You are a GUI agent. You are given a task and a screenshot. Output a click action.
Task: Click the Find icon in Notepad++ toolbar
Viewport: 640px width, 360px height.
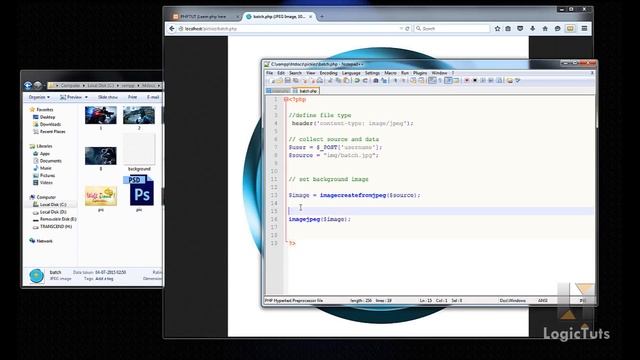376,81
